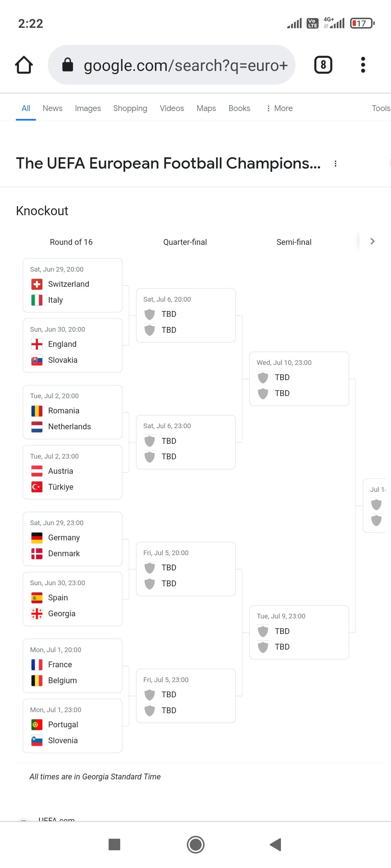Open the Wed, Jul 10 semi-final card
This screenshot has width=391, height=868.
[299, 379]
